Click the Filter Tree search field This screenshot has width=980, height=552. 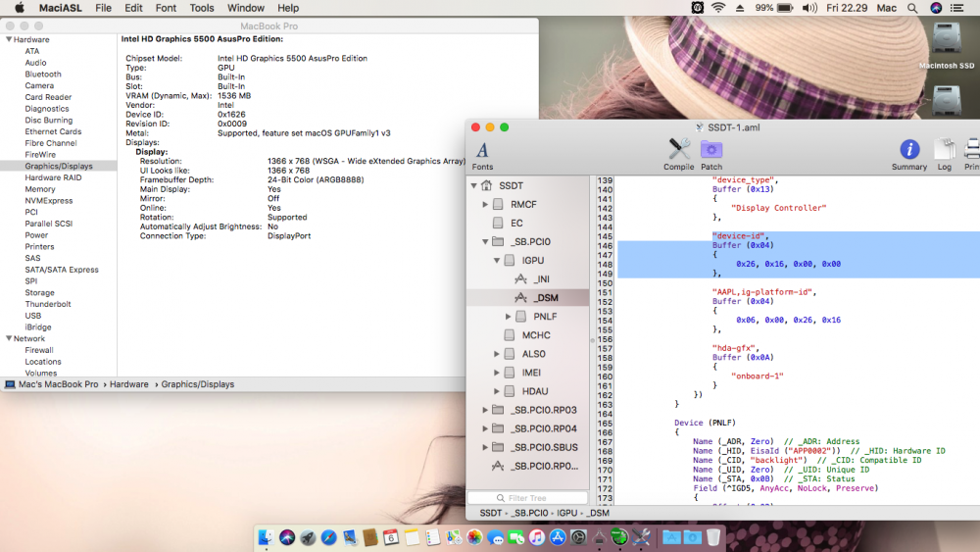pyautogui.click(x=527, y=498)
